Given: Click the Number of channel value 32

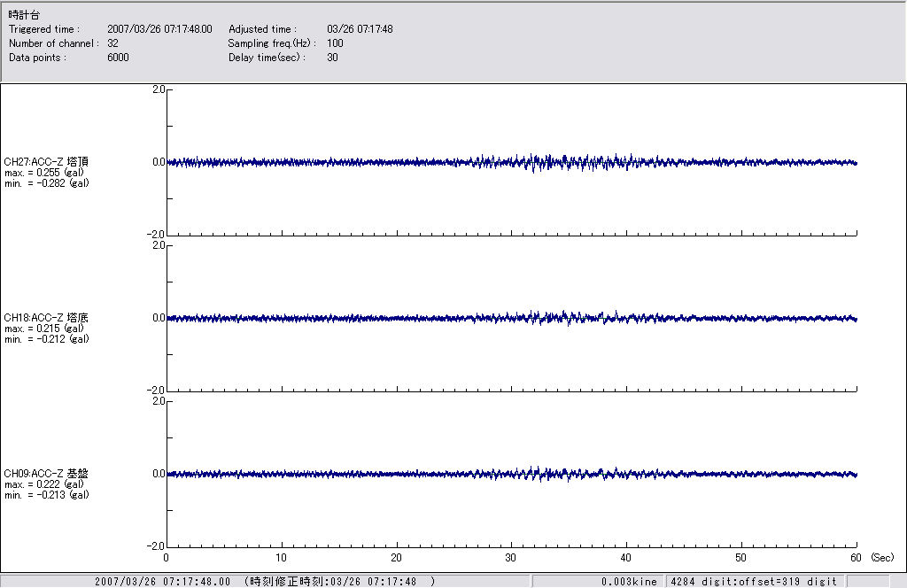Looking at the screenshot, I should pos(112,43).
